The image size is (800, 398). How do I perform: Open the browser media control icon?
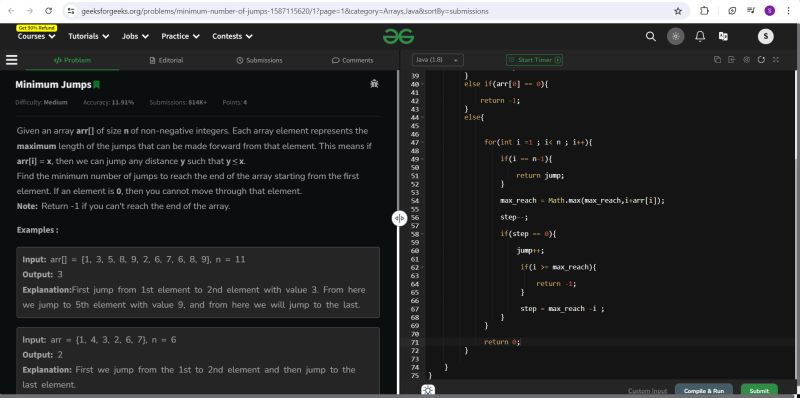751,11
